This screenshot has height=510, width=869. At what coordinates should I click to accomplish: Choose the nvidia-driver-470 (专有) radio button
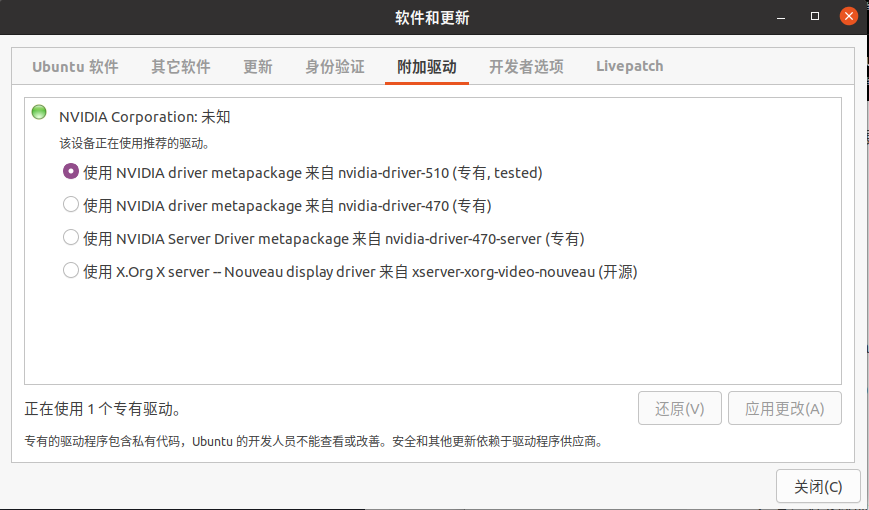coord(70,205)
